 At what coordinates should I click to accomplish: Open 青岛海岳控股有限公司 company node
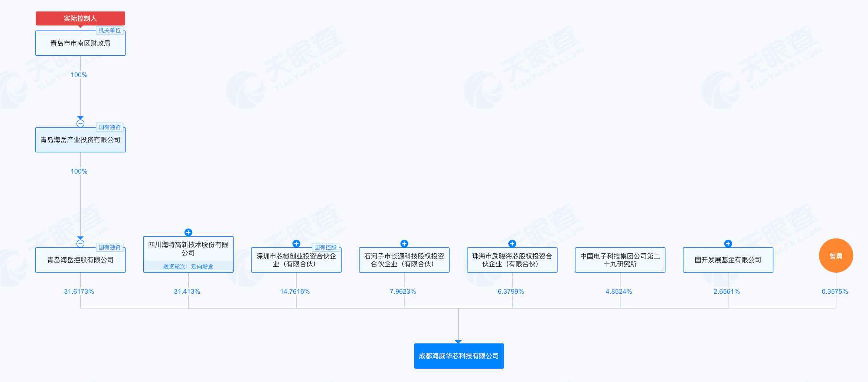pos(80,260)
